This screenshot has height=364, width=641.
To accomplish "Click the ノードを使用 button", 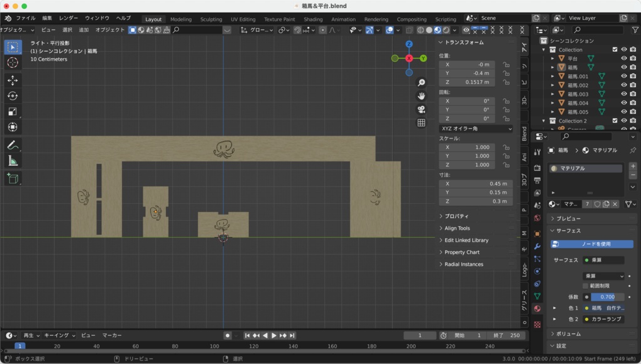I will point(592,244).
